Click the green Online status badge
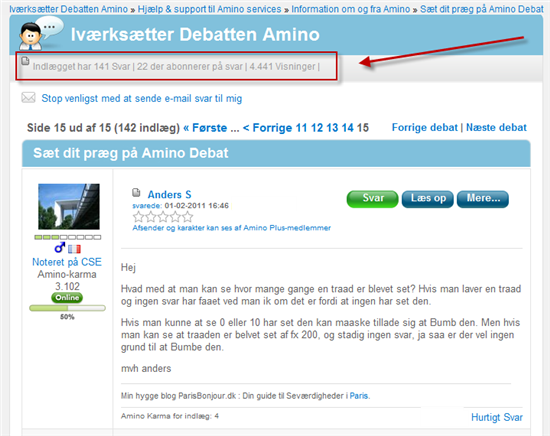The image size is (550, 436). tap(67, 297)
